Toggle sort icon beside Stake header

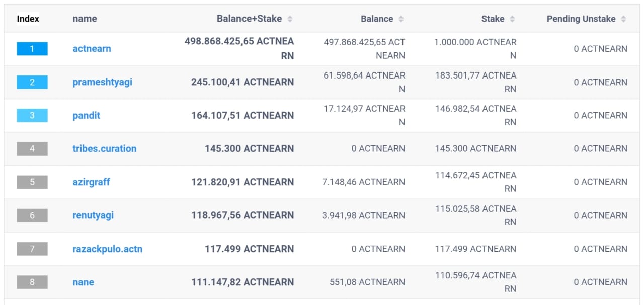(512, 19)
